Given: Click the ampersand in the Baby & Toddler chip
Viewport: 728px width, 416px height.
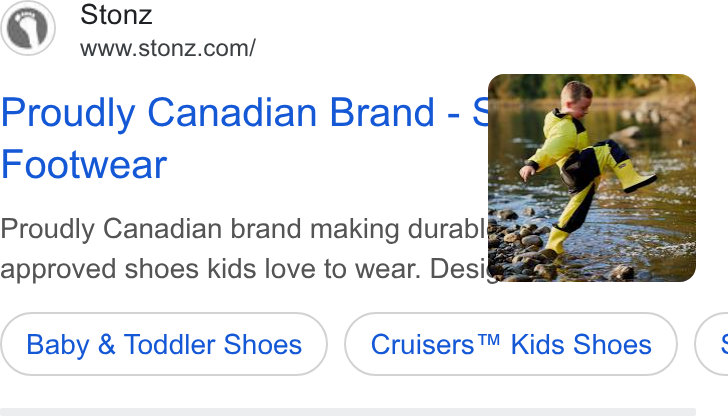Looking at the screenshot, I should click(106, 344).
